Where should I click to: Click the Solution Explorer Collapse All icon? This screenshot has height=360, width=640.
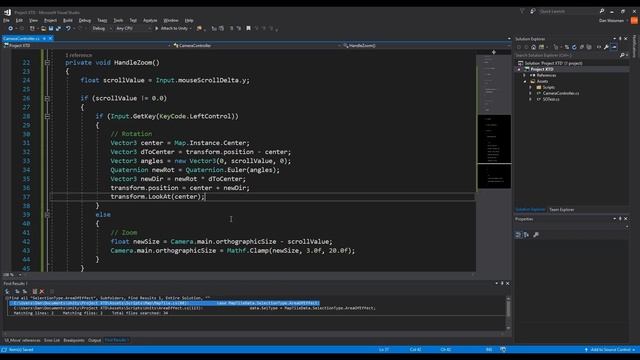coord(582,47)
